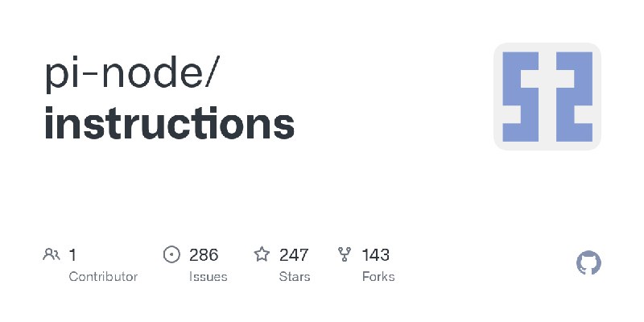Click the fork branch icon
644x322 pixels.
pos(345,254)
